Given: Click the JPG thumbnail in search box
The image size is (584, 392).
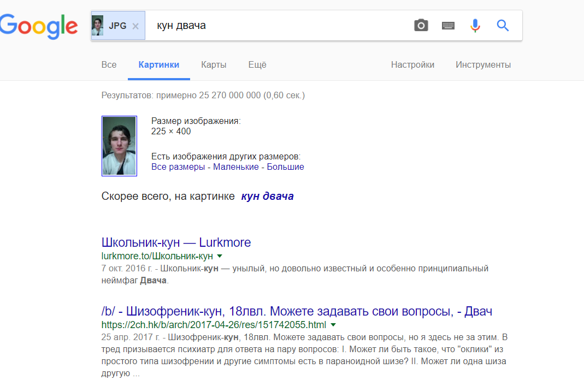Looking at the screenshot, I should click(x=98, y=26).
